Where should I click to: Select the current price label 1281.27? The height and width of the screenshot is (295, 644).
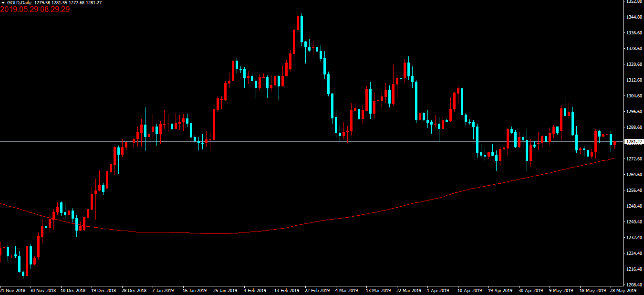pyautogui.click(x=634, y=142)
